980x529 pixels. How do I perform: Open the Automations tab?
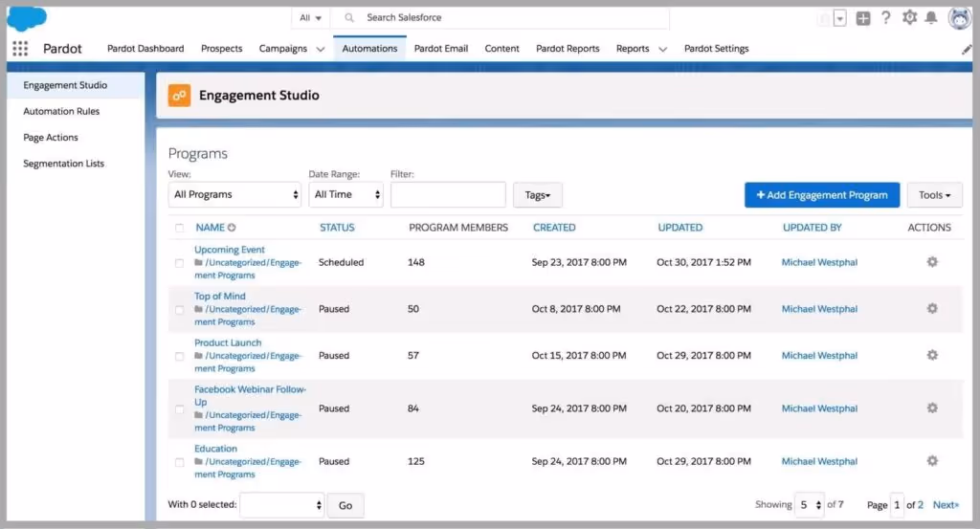click(x=369, y=48)
